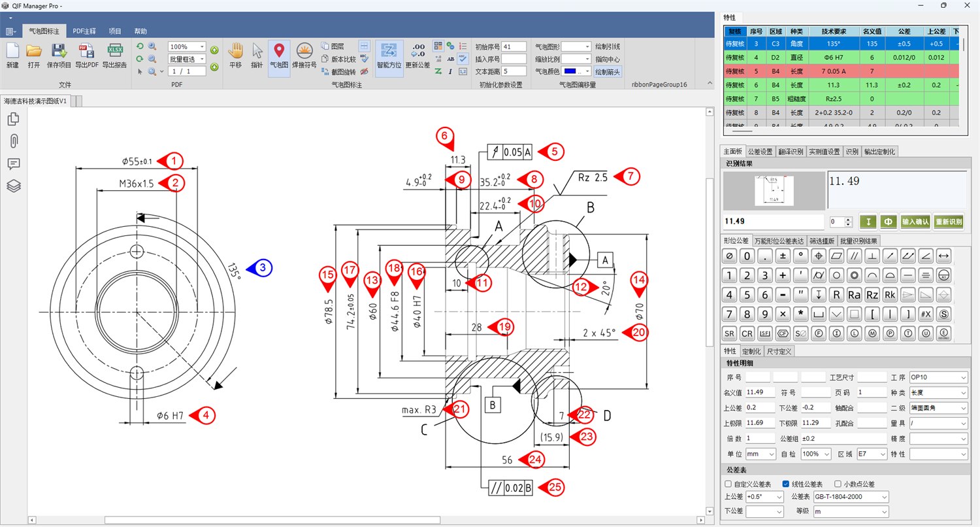Insert the Rz roughness symbol key
The width and height of the screenshot is (980, 527).
click(x=872, y=295)
